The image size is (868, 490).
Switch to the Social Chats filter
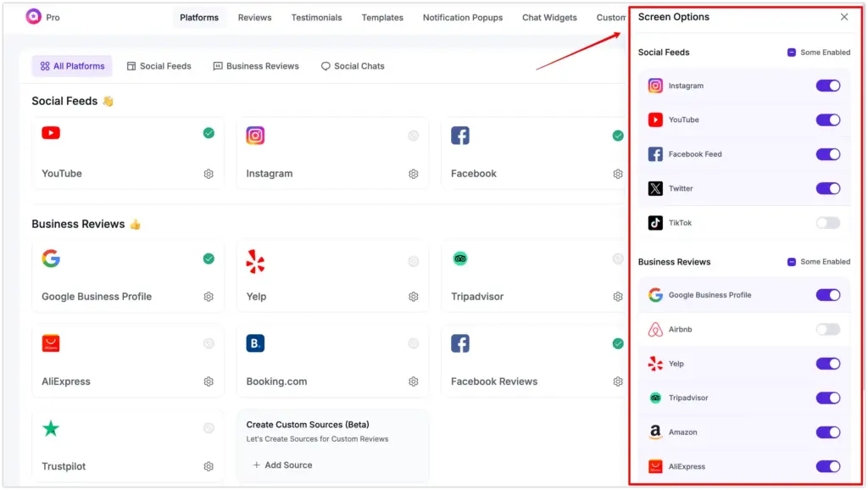(353, 65)
